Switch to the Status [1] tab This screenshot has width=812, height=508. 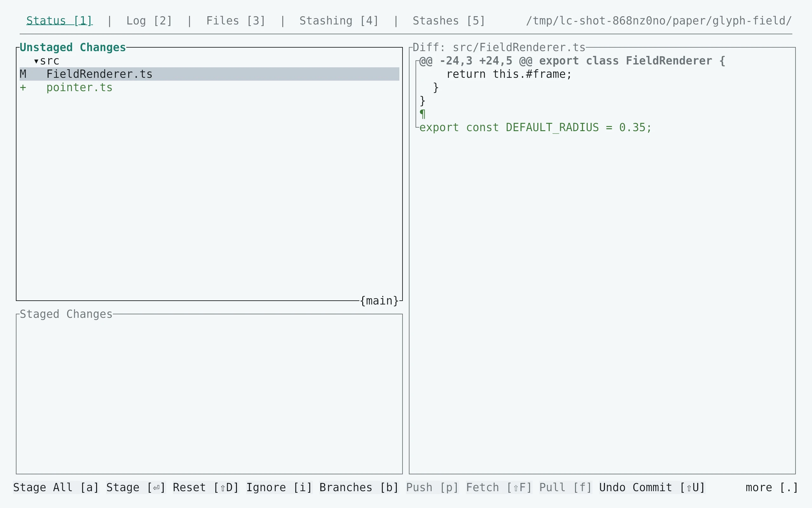pos(59,21)
